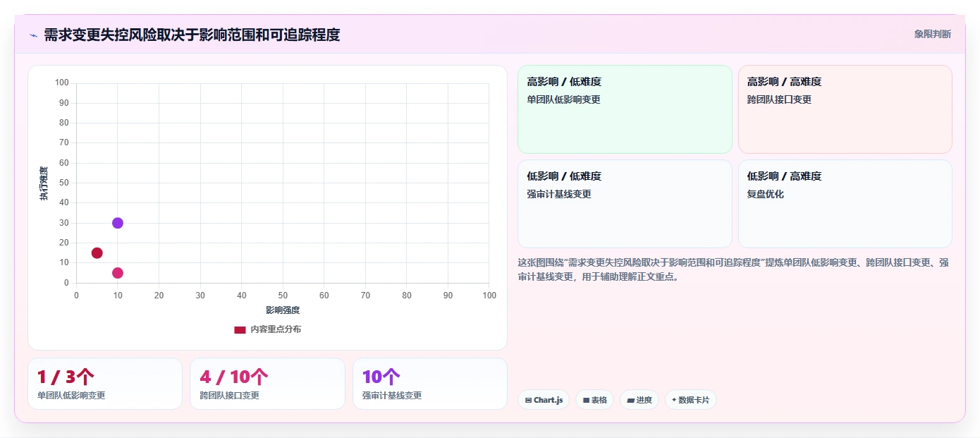The height and width of the screenshot is (438, 980).
Task: Click the dark red scatter point at impact 5
Action: click(97, 253)
